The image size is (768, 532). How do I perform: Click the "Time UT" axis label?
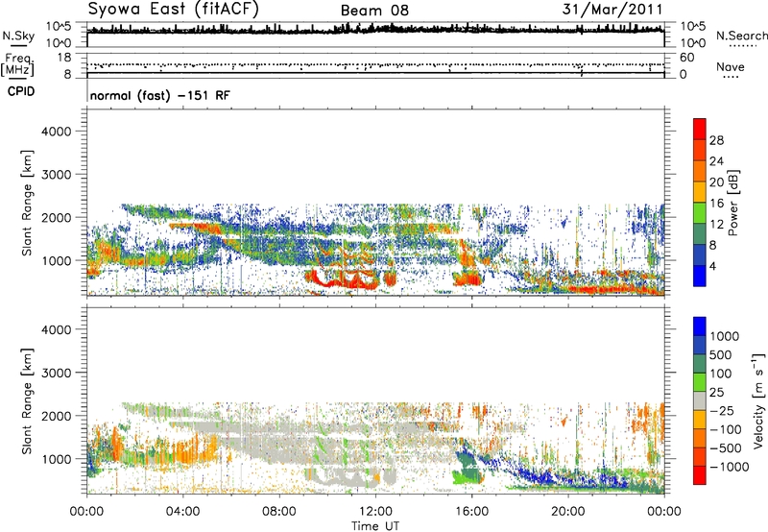click(375, 526)
